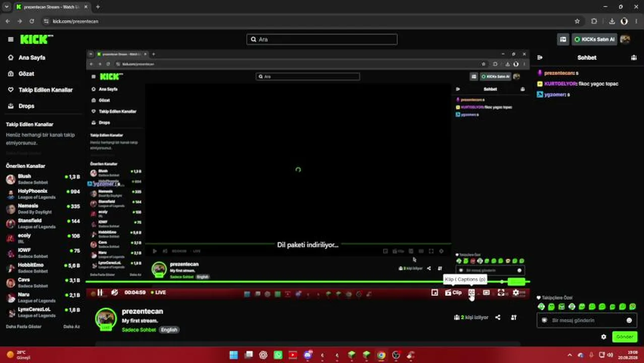The width and height of the screenshot is (644, 363).
Task: Create a clip with the Clip button
Action: [x=453, y=292]
